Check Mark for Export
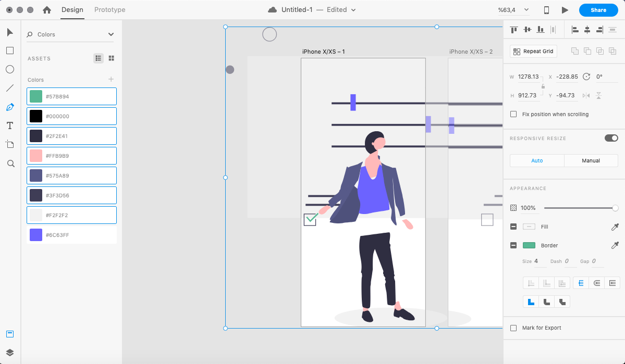This screenshot has width=625, height=364. pos(513,328)
